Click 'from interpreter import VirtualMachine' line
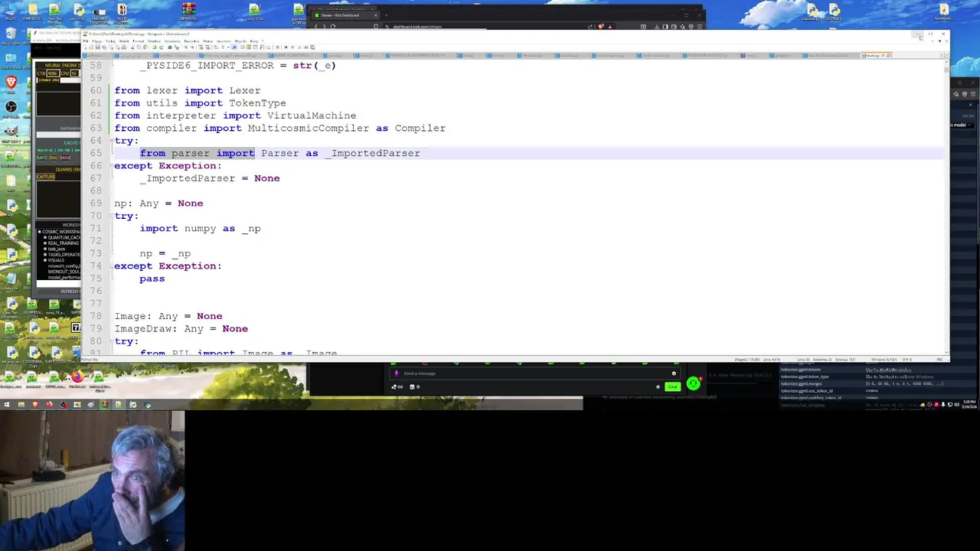The height and width of the screenshot is (551, 980). pos(235,116)
